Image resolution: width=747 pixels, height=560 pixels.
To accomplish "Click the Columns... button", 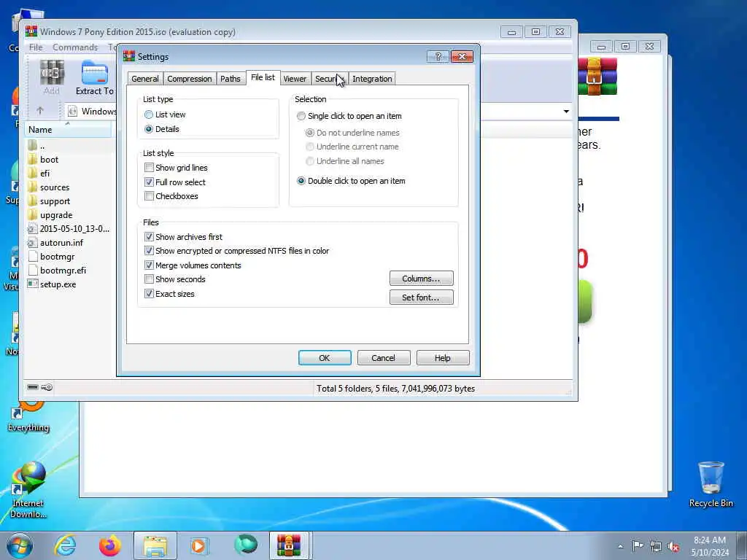I will [x=421, y=278].
